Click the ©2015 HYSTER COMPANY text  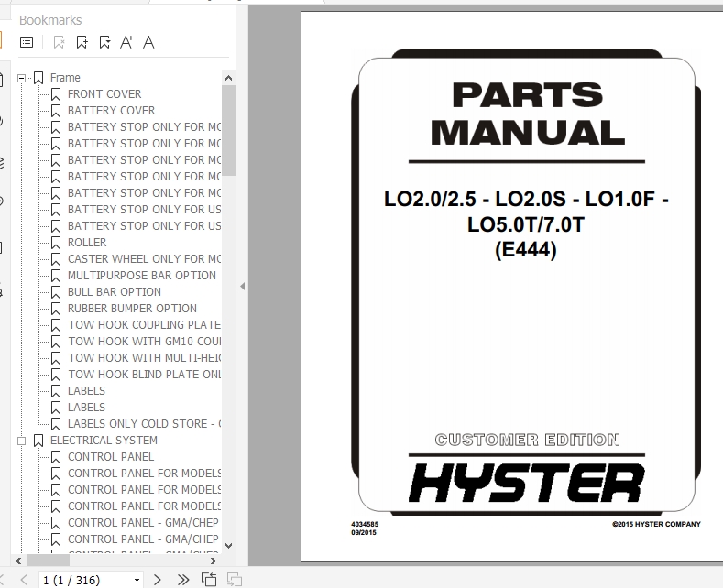(x=656, y=525)
